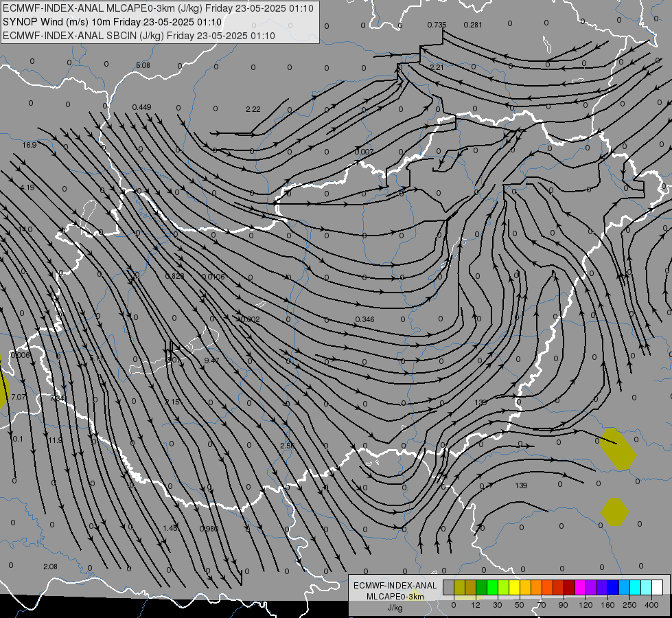Image resolution: width=672 pixels, height=618 pixels.
Task: Click the legend tick label 30
Action: coord(498,605)
